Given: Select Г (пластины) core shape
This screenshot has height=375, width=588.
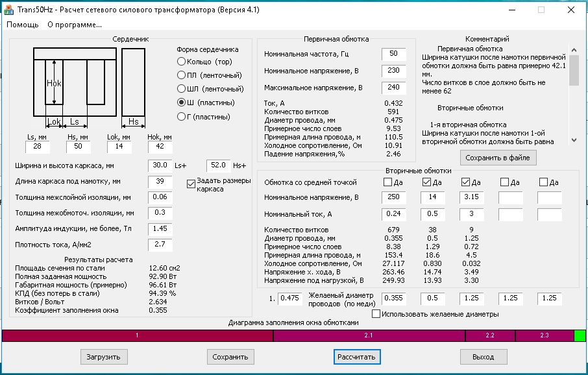Looking at the screenshot, I should (x=203, y=117).
